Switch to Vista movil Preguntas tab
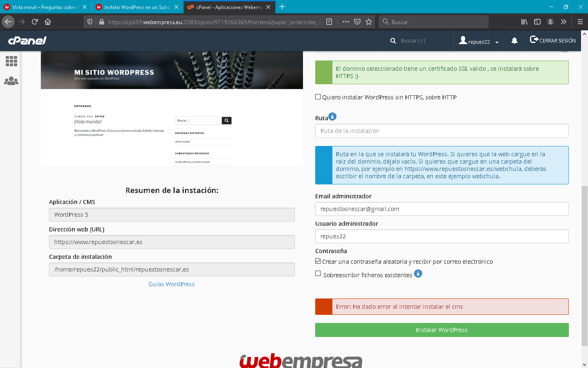The width and height of the screenshot is (588, 368). pyautogui.click(x=45, y=7)
